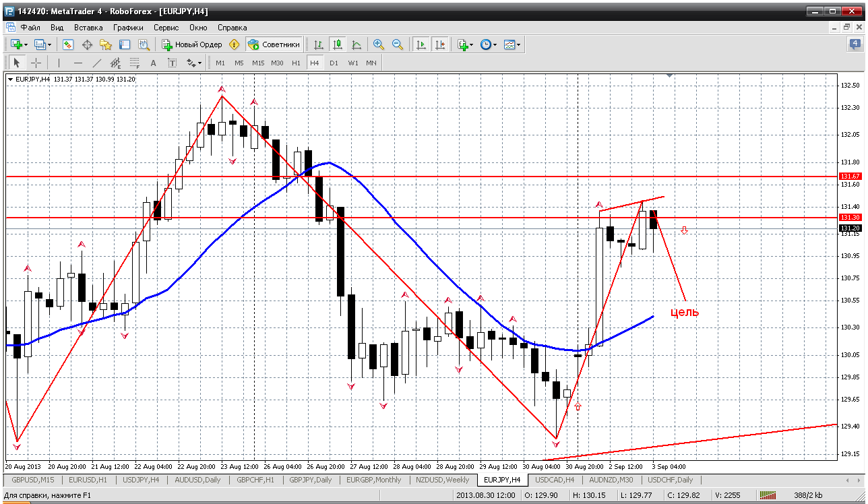This screenshot has height=504, width=868.
Task: Expand the Periods dropdown arrow
Action: (495, 44)
